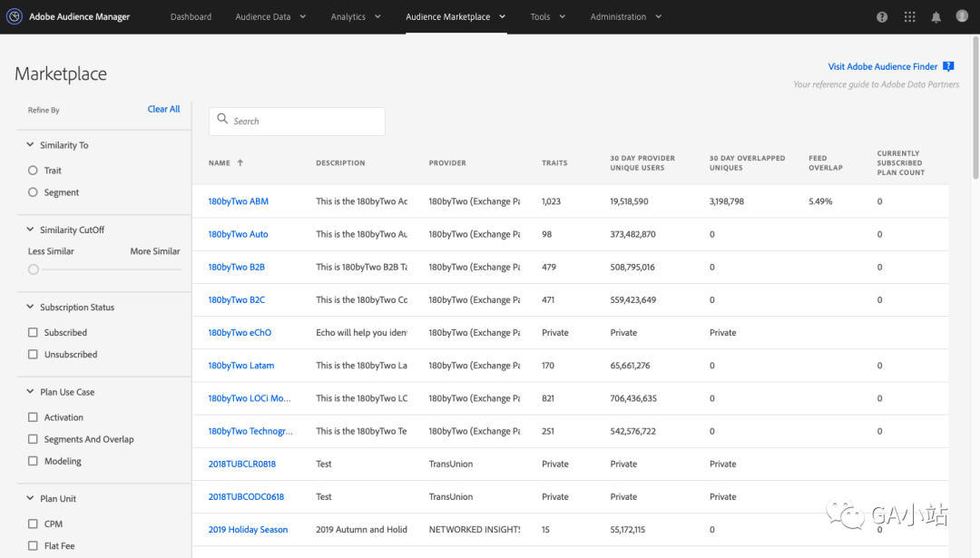The image size is (980, 558).
Task: Check the Subscribed checkbox
Action: click(x=33, y=332)
